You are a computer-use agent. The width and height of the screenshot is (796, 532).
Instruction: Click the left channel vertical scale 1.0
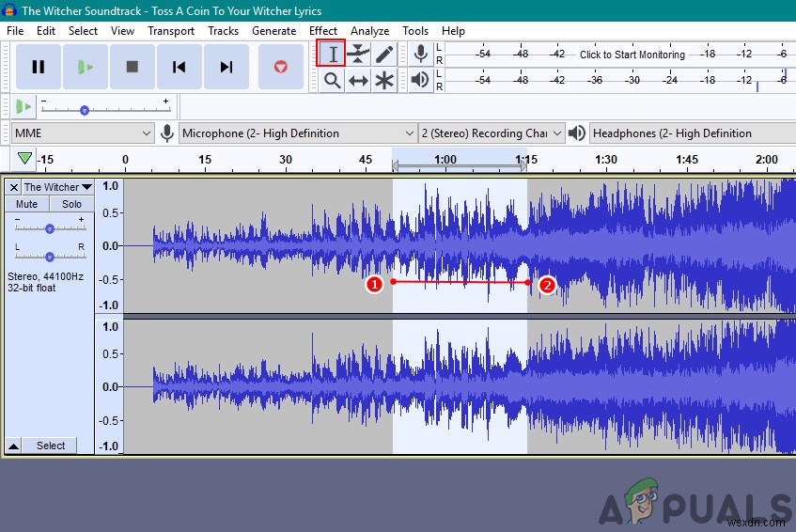[x=110, y=186]
